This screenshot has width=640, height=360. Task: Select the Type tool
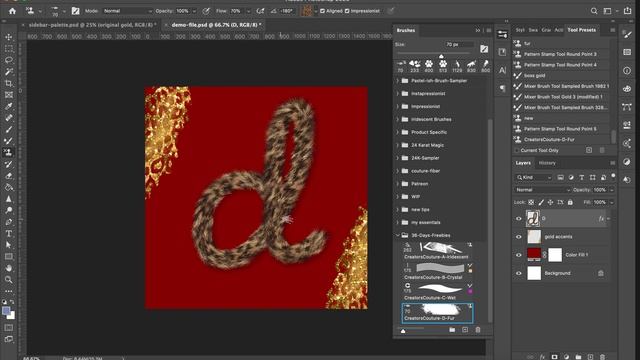click(x=9, y=233)
